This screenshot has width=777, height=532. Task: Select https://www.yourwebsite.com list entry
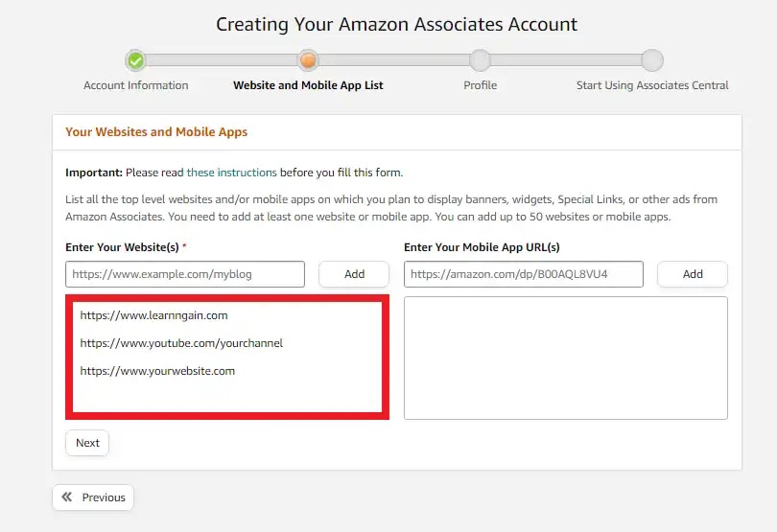pyautogui.click(x=157, y=371)
